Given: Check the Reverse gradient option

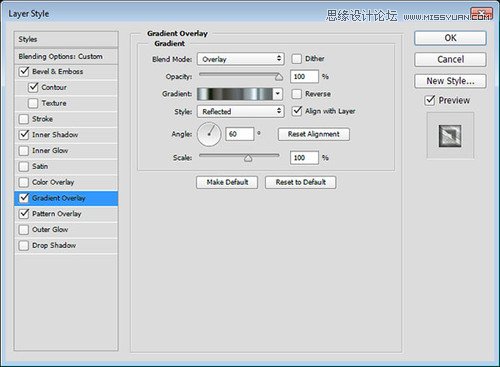Looking at the screenshot, I should pyautogui.click(x=296, y=94).
